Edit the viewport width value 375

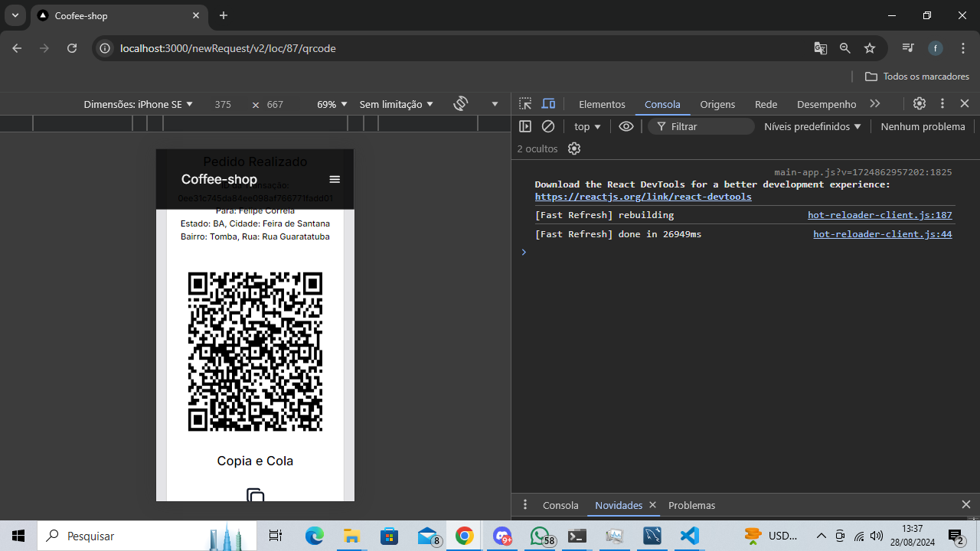[x=223, y=104]
